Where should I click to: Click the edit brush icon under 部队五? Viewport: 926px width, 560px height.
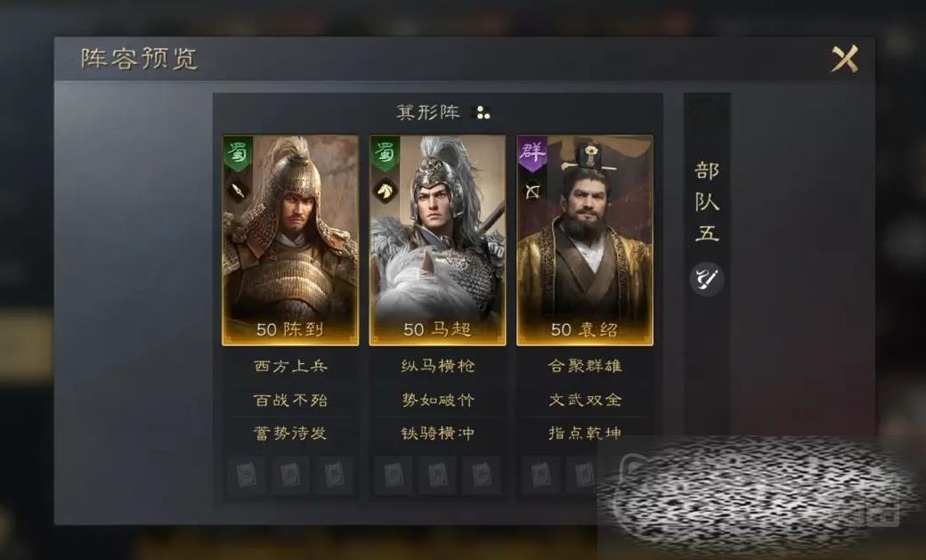point(706,279)
